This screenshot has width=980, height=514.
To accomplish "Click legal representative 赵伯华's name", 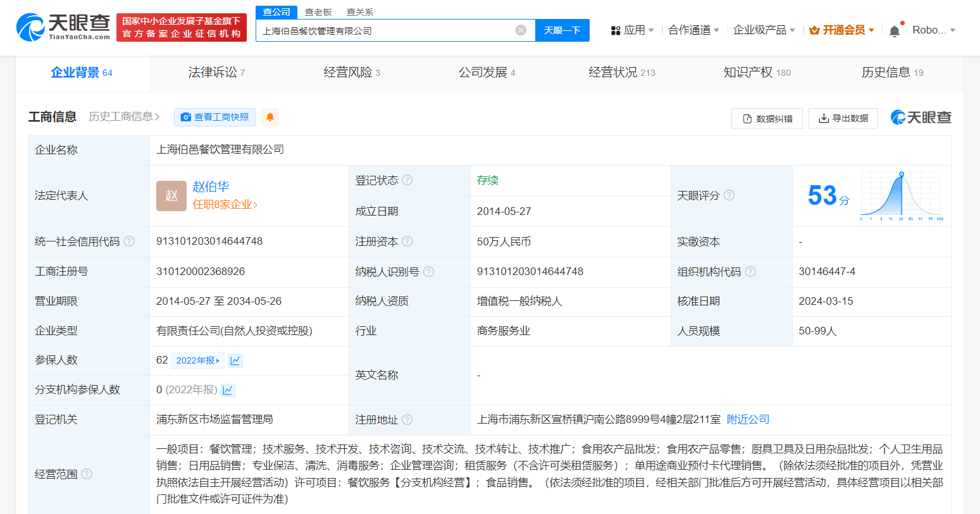I will pyautogui.click(x=209, y=187).
